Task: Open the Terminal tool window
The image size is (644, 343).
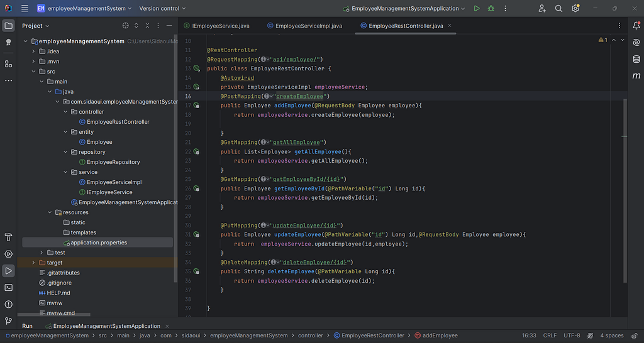Action: (x=8, y=288)
